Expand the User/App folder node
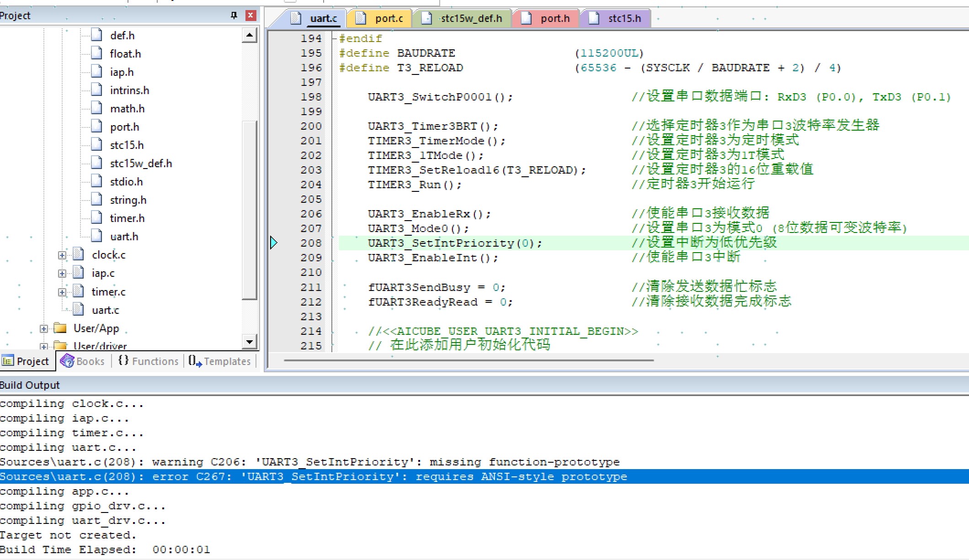Viewport: 969px width, 560px height. point(44,328)
